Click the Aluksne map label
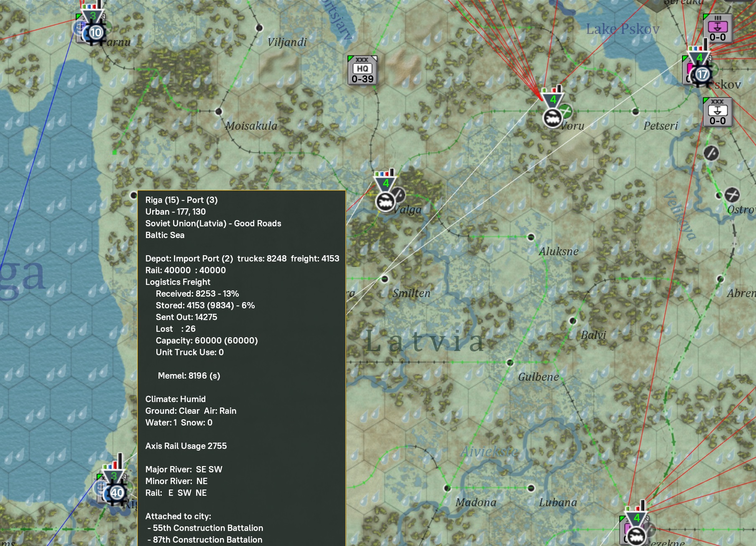The width and height of the screenshot is (756, 546). 559,251
